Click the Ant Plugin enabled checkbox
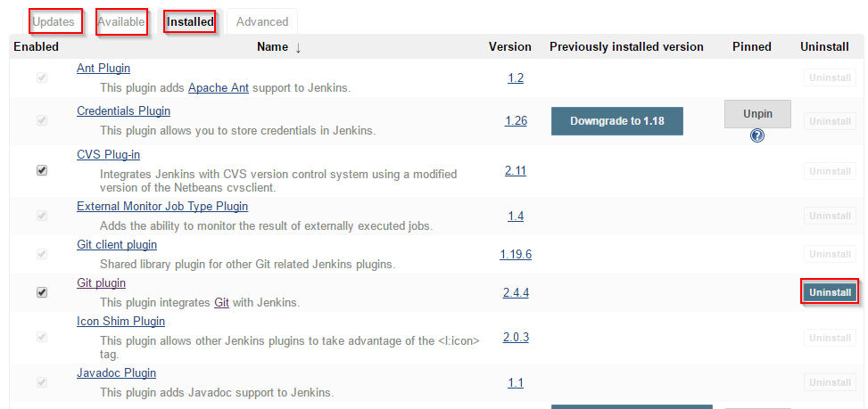The width and height of the screenshot is (868, 409). pyautogui.click(x=42, y=78)
